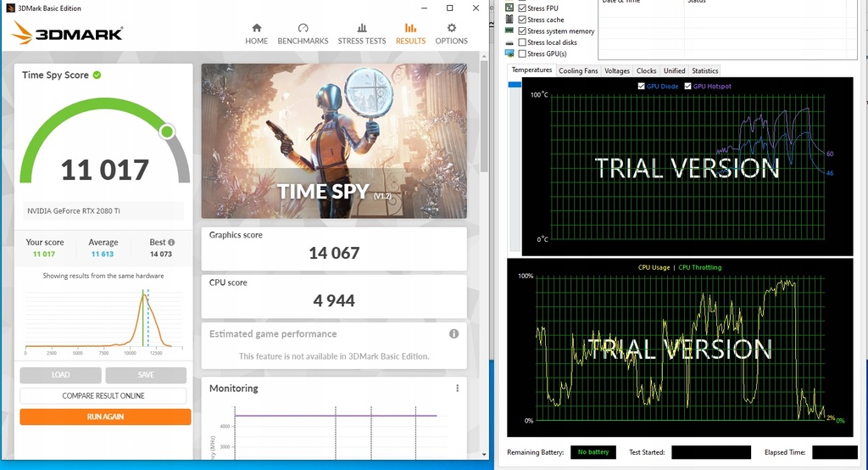Click the scroll-down arrow in 3DMark window
The height and width of the screenshot is (470, 868).
coord(484,455)
